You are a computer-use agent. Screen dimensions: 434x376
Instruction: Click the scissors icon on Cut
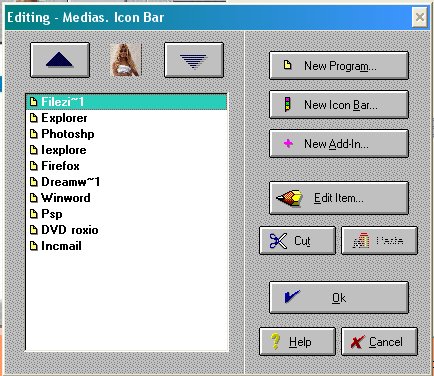[278, 241]
